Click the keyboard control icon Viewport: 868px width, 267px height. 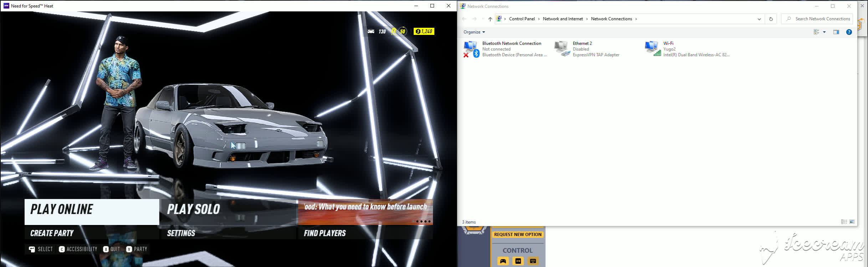pos(533,261)
